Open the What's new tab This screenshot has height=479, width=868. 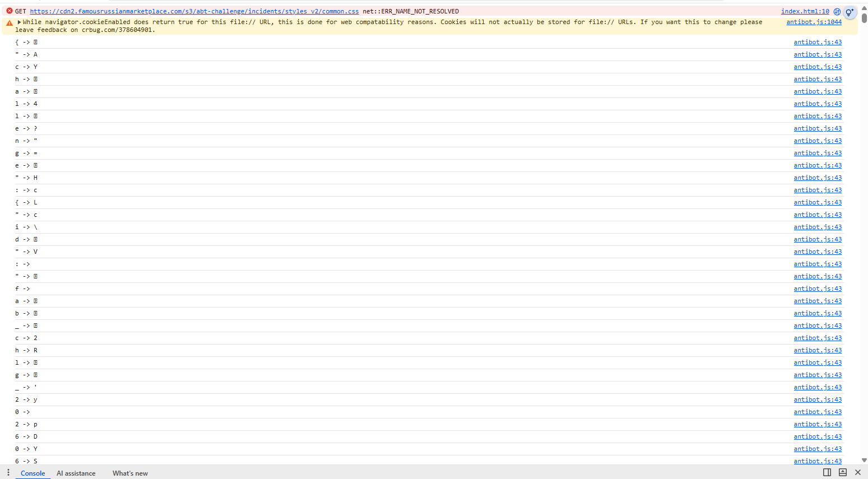tap(130, 473)
